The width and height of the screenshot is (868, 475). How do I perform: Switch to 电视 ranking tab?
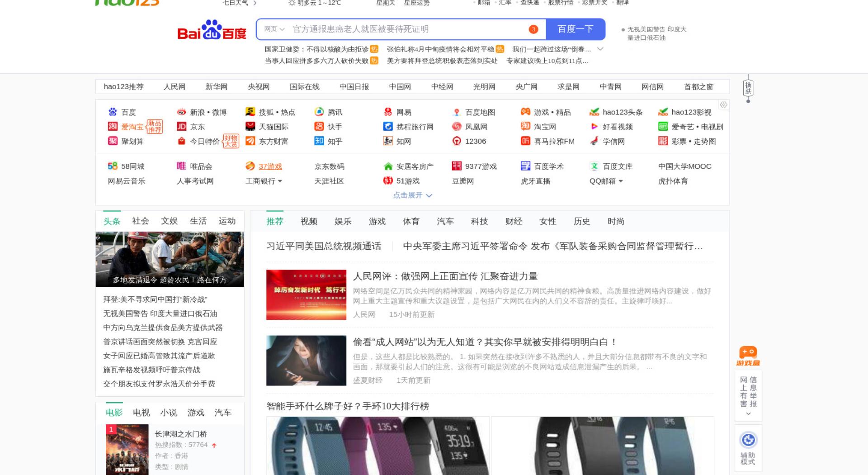point(142,413)
